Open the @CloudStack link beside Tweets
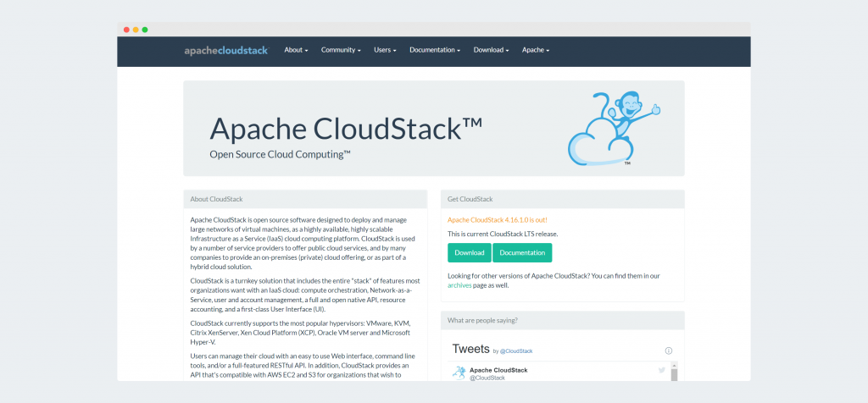Image resolution: width=868 pixels, height=403 pixels. (516, 351)
